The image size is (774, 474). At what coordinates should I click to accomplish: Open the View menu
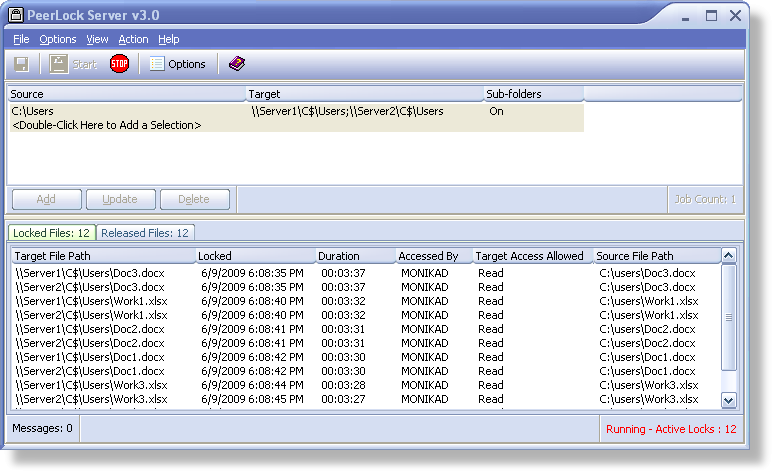97,39
